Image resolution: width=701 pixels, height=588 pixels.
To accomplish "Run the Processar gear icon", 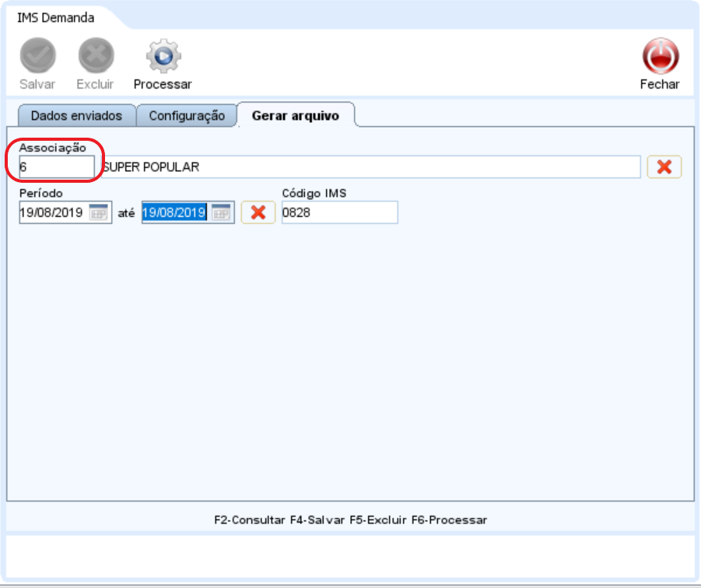I will pyautogui.click(x=163, y=56).
